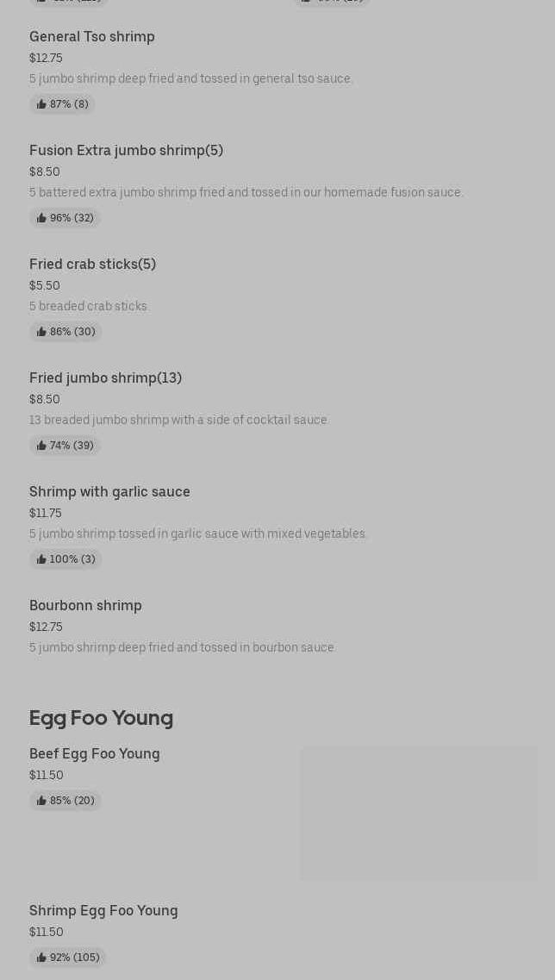Click the thumbs-up icon beside 92% (105)
This screenshot has width=555, height=980.
click(41, 958)
